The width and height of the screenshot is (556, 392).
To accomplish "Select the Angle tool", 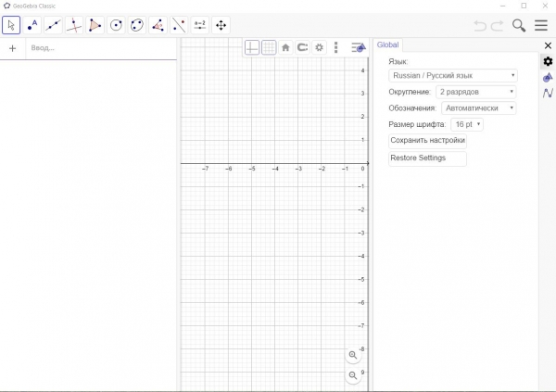I will coord(158,25).
